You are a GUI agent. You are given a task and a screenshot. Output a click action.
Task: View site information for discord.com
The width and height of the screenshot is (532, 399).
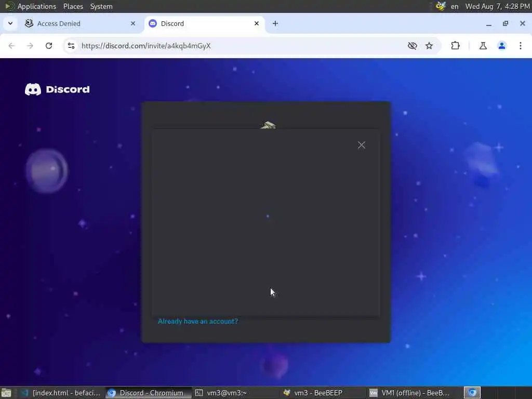point(71,46)
